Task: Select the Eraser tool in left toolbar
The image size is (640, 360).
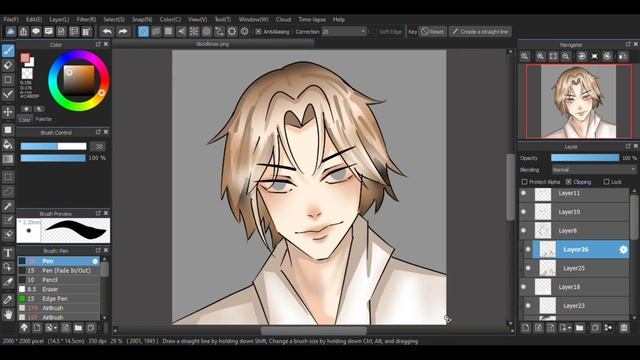Action: [8, 65]
